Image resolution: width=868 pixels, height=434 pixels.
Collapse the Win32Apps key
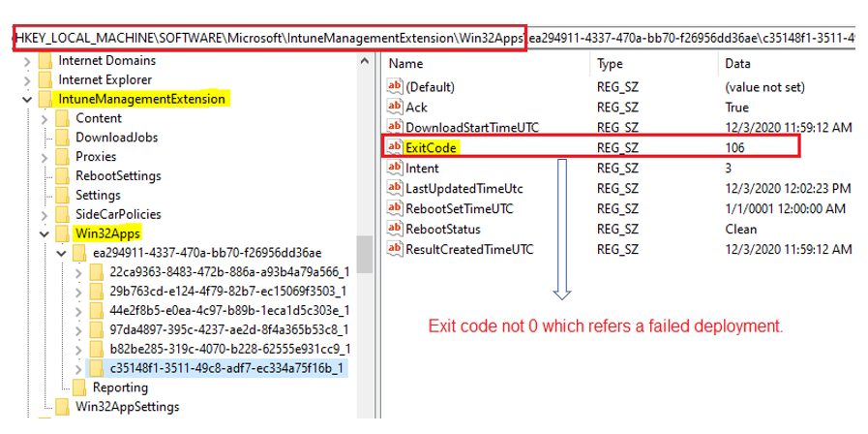(45, 233)
